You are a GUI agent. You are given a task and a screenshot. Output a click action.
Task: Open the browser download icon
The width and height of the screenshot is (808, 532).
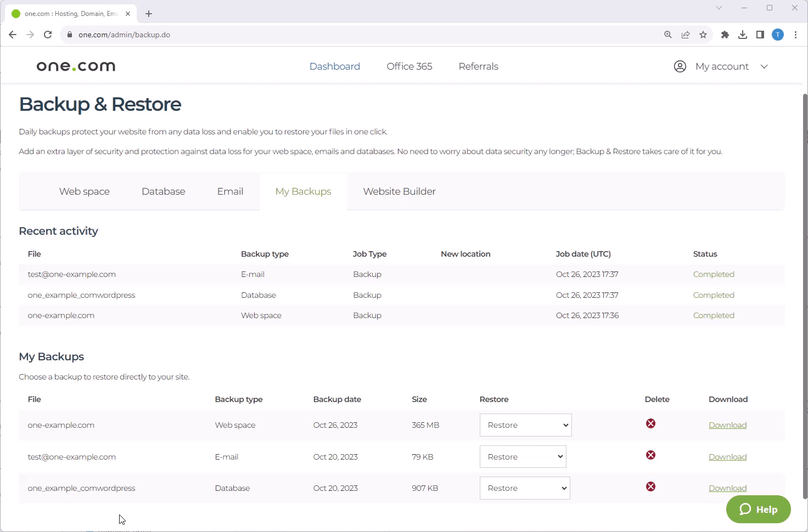click(743, 35)
